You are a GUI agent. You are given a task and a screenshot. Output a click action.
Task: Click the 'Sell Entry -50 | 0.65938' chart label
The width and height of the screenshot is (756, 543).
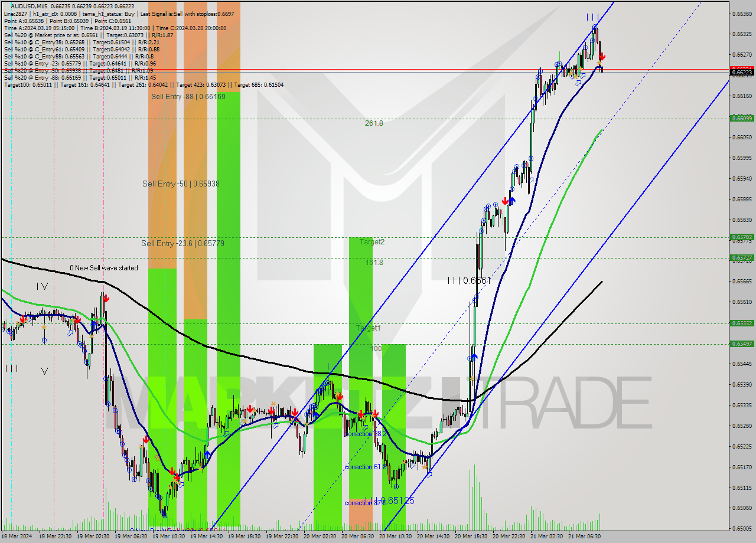(x=181, y=184)
